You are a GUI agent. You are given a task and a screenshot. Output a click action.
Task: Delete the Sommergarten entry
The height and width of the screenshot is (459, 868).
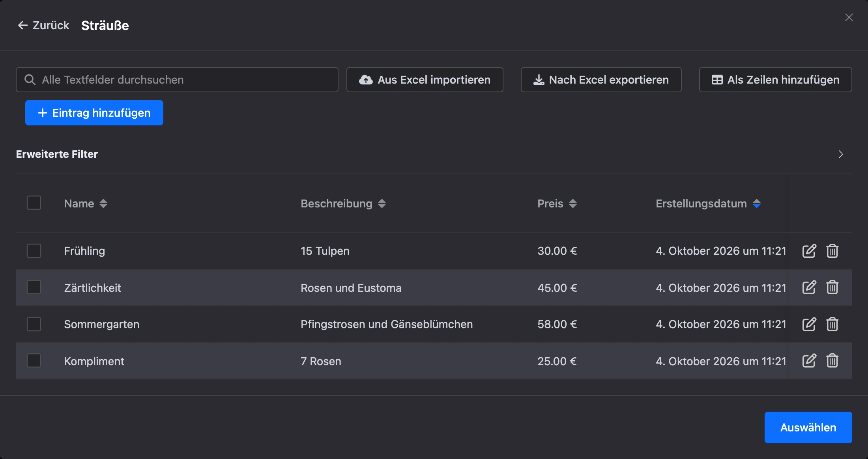point(832,324)
